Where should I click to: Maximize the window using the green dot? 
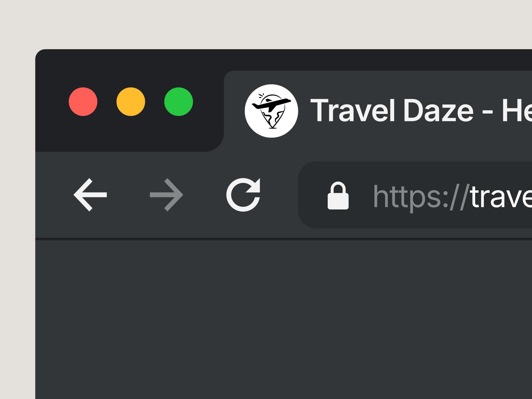click(179, 102)
